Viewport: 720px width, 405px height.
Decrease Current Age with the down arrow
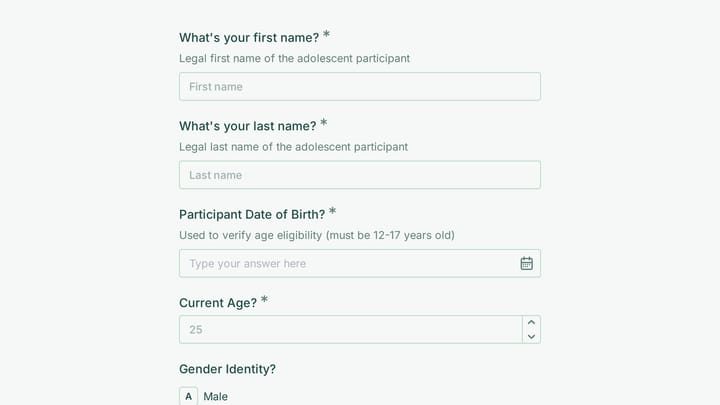point(531,337)
